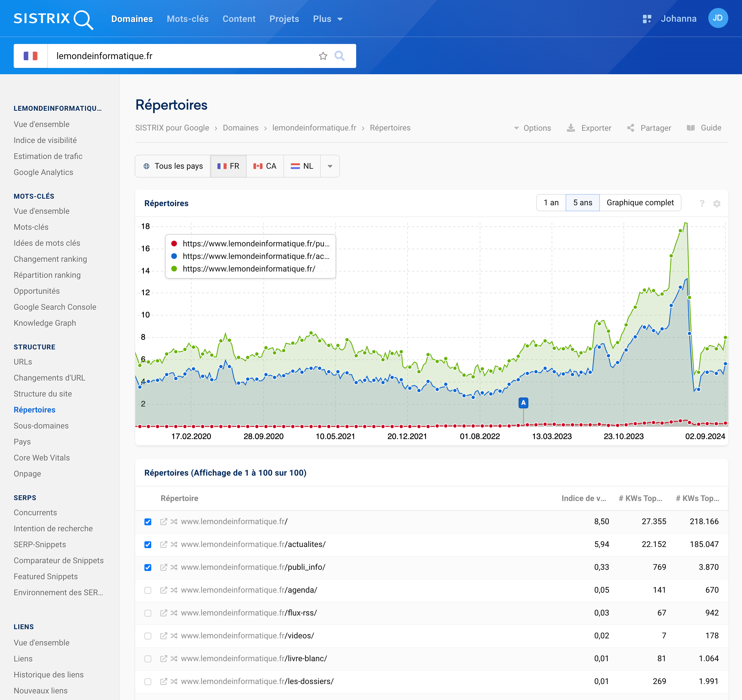The height and width of the screenshot is (700, 742).
Task: Open the JD user avatar menu
Action: tap(718, 18)
